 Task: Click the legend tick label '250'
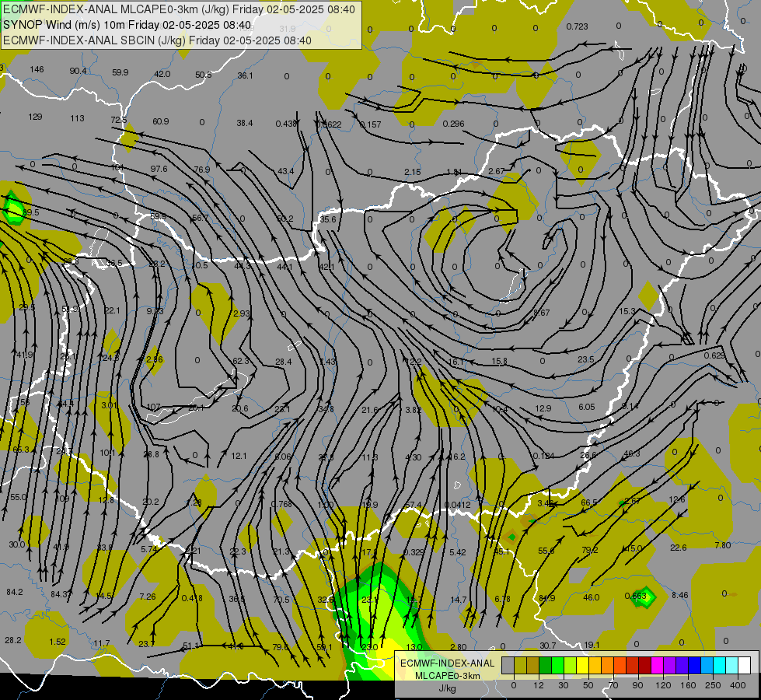713,685
